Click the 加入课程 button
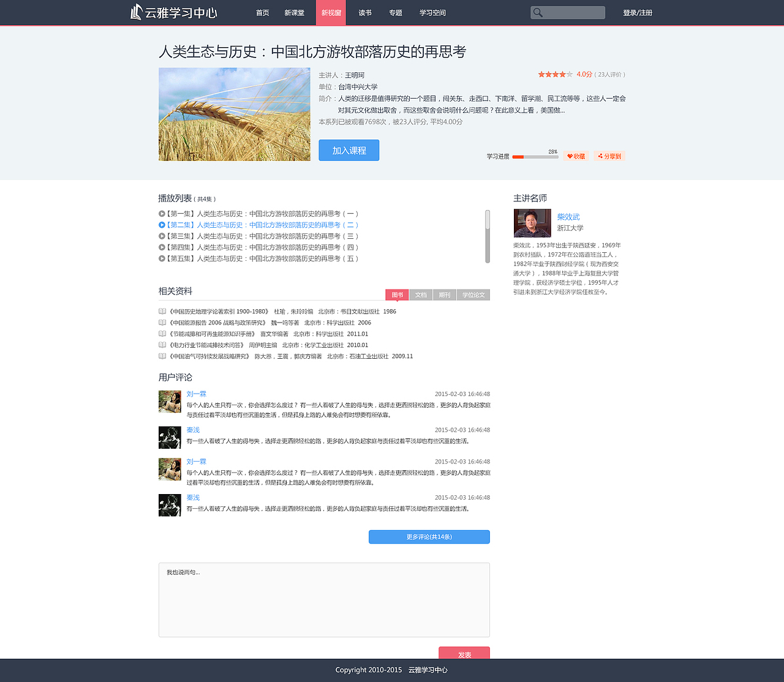 (x=349, y=150)
